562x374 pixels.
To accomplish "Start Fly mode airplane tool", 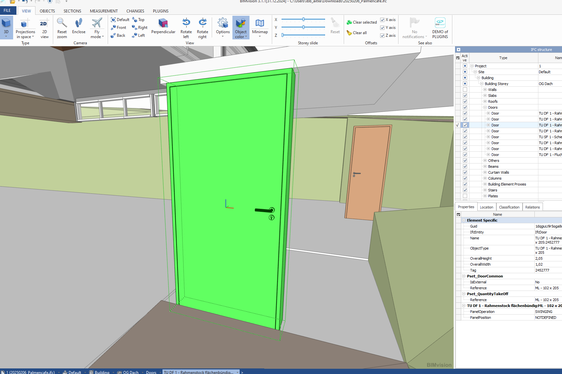I will (x=97, y=28).
